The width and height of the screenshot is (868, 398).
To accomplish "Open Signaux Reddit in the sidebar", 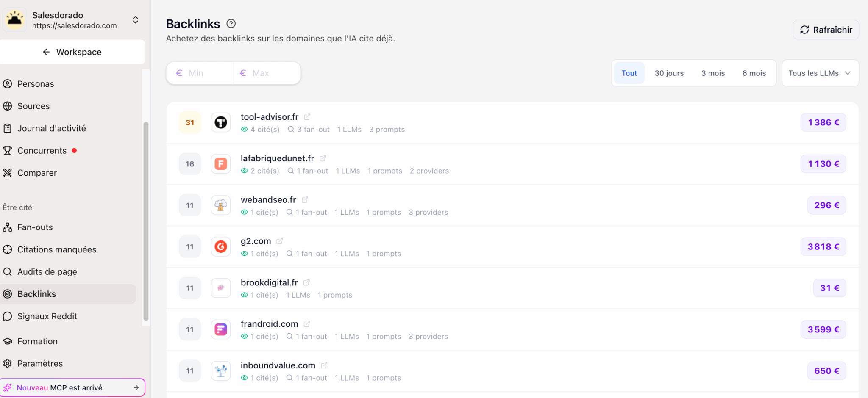I will coord(68,316).
